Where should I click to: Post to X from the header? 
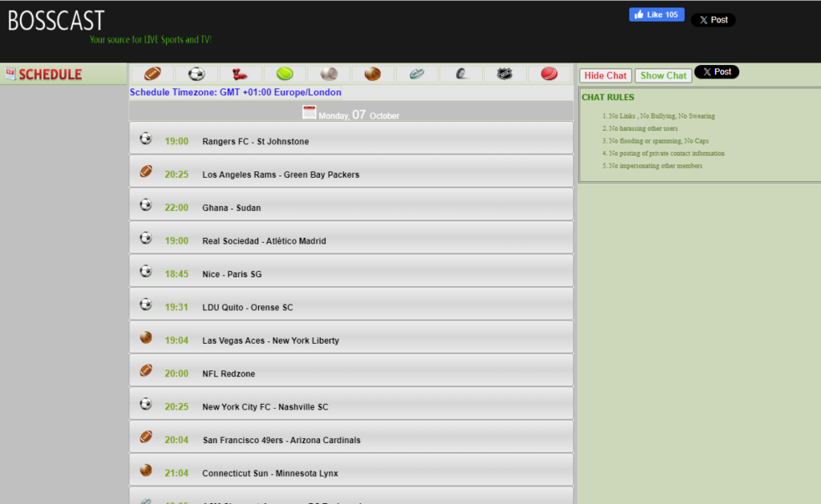(713, 19)
